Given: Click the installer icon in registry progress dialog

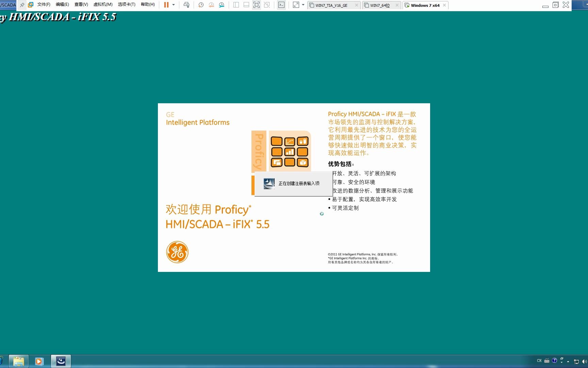Looking at the screenshot, I should coord(269,183).
